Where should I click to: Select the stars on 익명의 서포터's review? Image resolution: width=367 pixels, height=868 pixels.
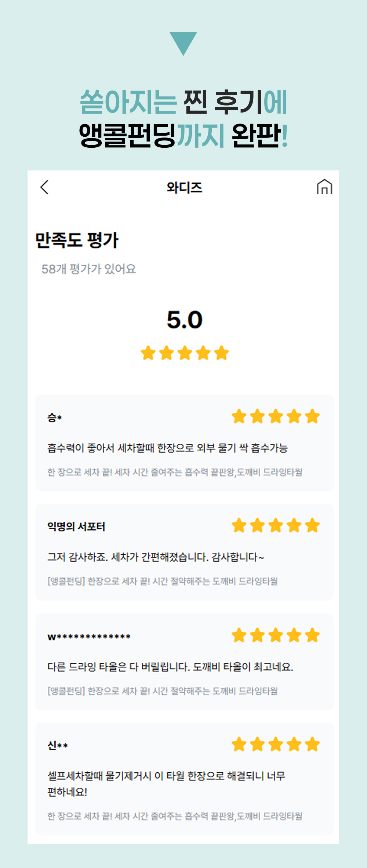[276, 526]
